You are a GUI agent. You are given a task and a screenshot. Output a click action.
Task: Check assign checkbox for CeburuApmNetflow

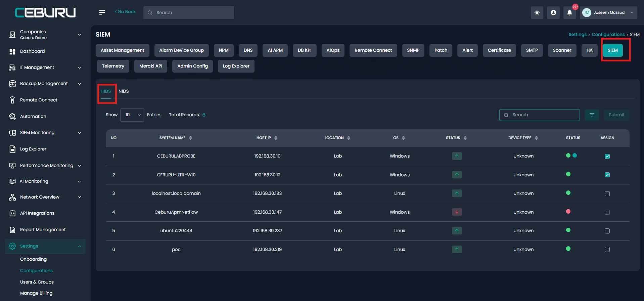click(x=607, y=212)
